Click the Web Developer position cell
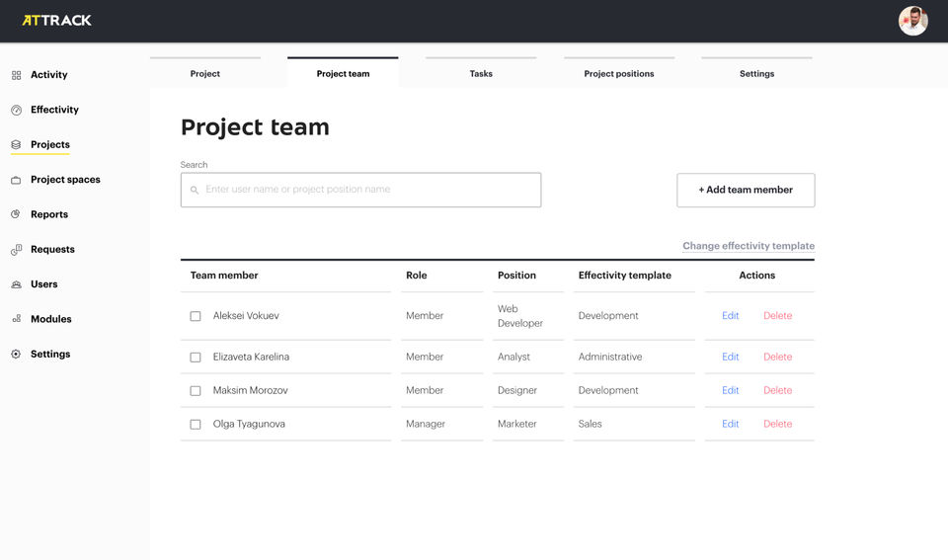Image resolution: width=948 pixels, height=560 pixels. [x=520, y=316]
